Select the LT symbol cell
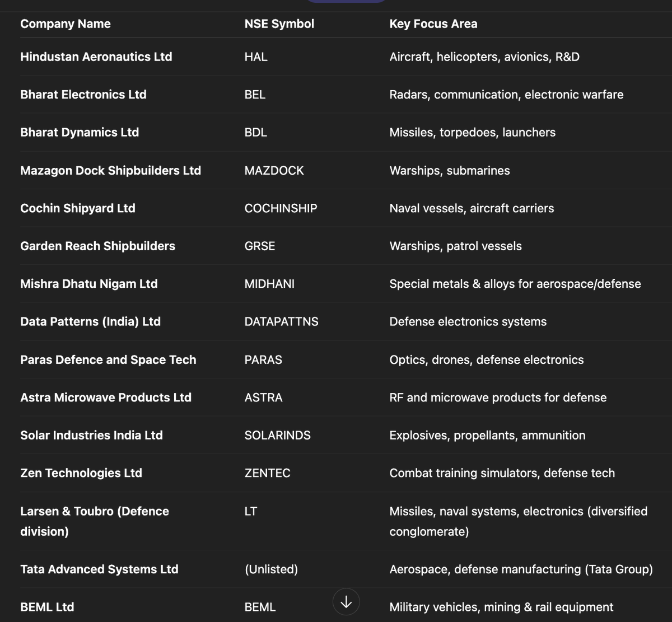This screenshot has height=622, width=672. point(251,511)
